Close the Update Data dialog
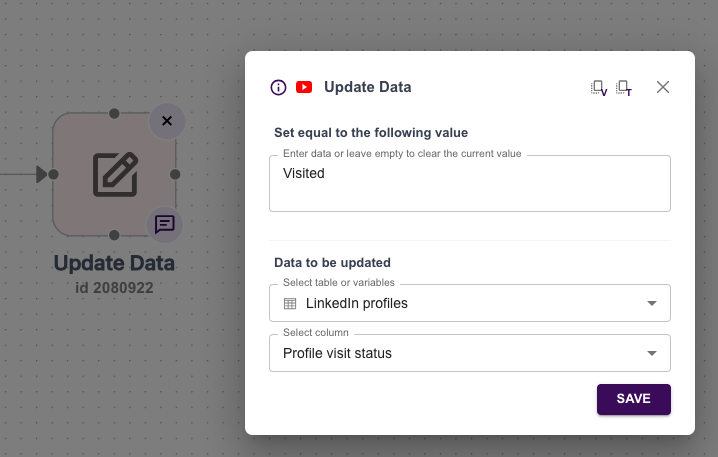 point(662,87)
